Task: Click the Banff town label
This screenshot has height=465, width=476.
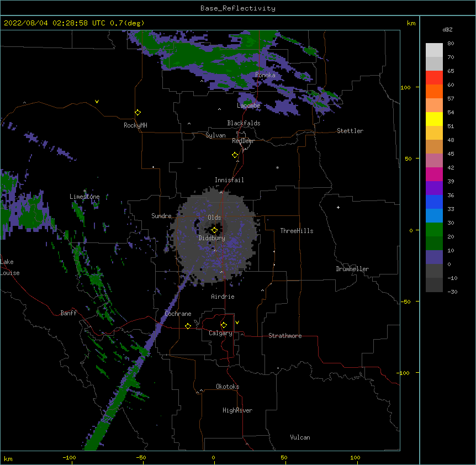Action: pyautogui.click(x=68, y=313)
